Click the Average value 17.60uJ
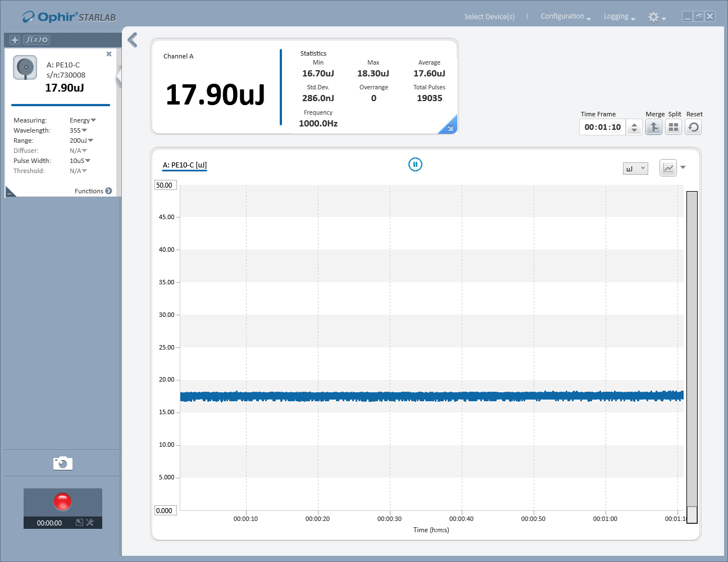 pos(429,74)
